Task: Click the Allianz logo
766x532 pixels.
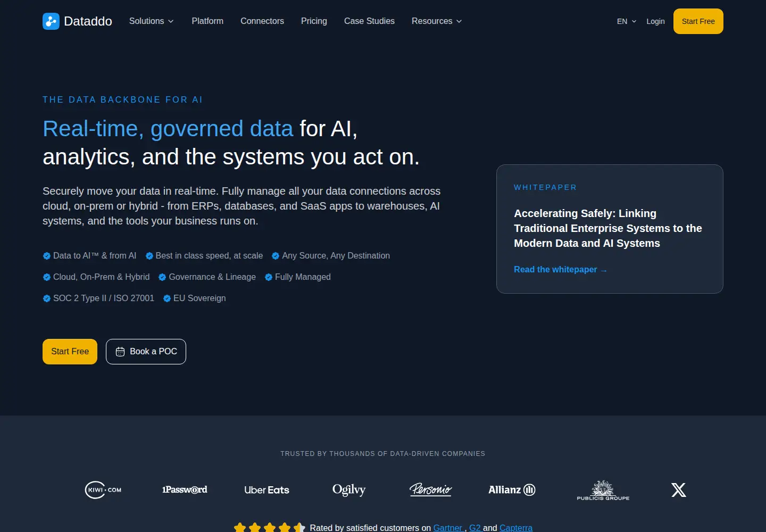Action: coord(512,490)
